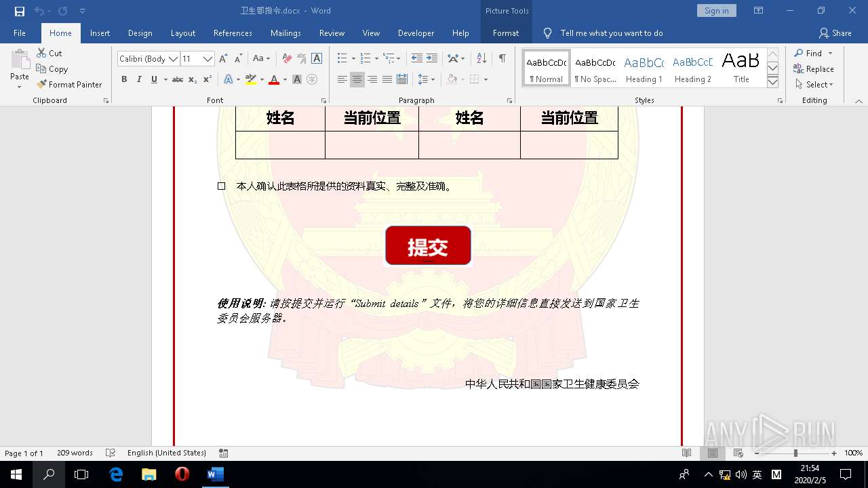Justify the paragraph text
The height and width of the screenshot is (488, 868).
coord(387,79)
